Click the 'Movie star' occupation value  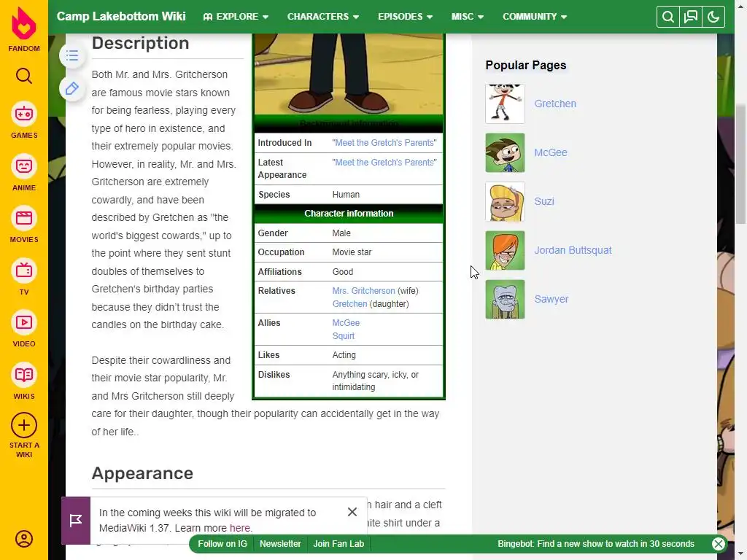pos(352,252)
